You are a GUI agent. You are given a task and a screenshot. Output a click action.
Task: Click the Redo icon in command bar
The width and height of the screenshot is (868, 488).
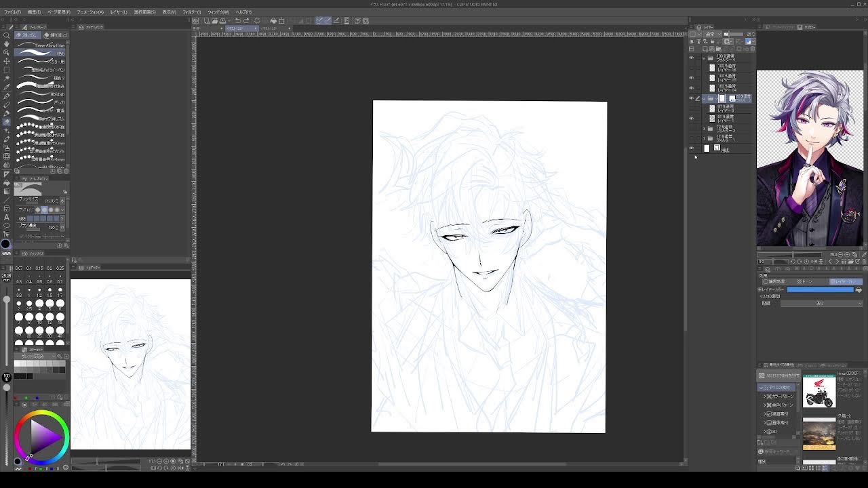(x=246, y=20)
